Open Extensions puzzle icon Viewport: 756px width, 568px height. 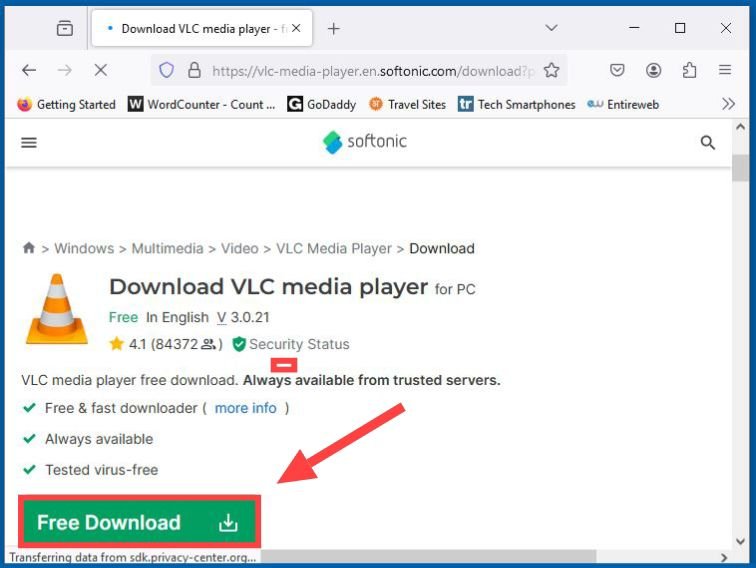[689, 70]
